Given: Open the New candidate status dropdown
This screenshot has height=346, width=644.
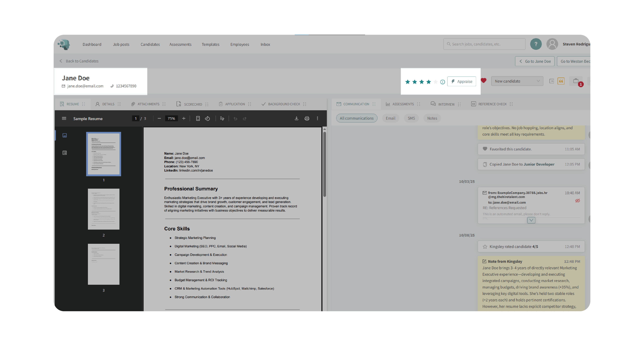Looking at the screenshot, I should [x=517, y=81].
